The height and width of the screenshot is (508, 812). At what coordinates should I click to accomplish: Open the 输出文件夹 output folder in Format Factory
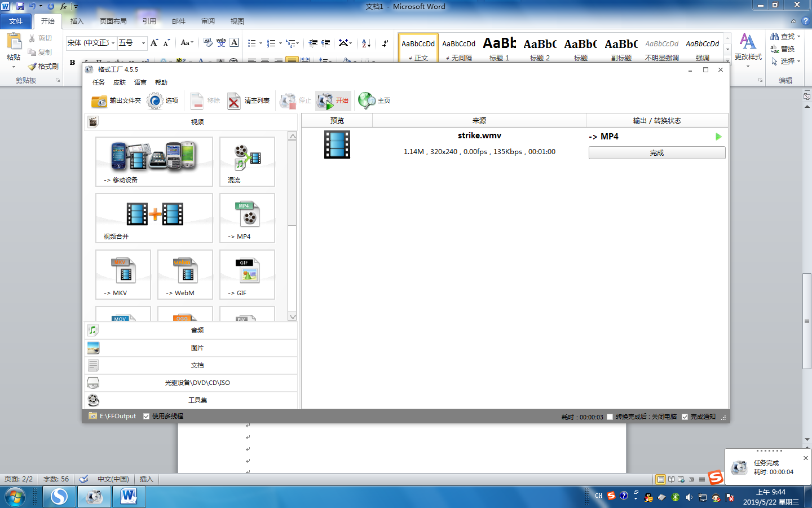[x=116, y=101]
